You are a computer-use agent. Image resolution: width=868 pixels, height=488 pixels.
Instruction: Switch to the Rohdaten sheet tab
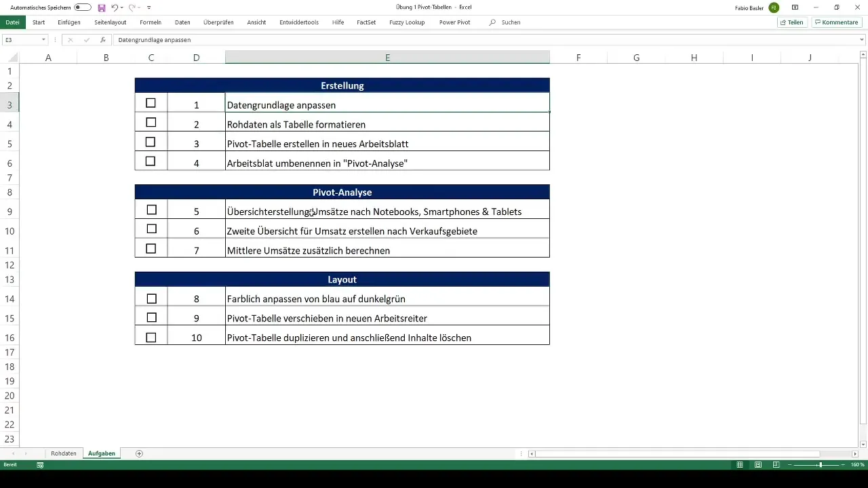[64, 453]
